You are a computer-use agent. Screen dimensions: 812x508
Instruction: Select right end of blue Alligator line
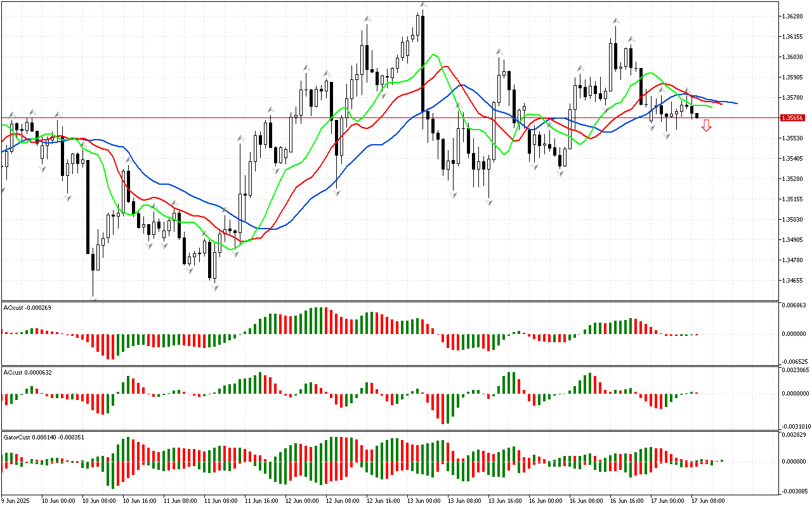736,103
